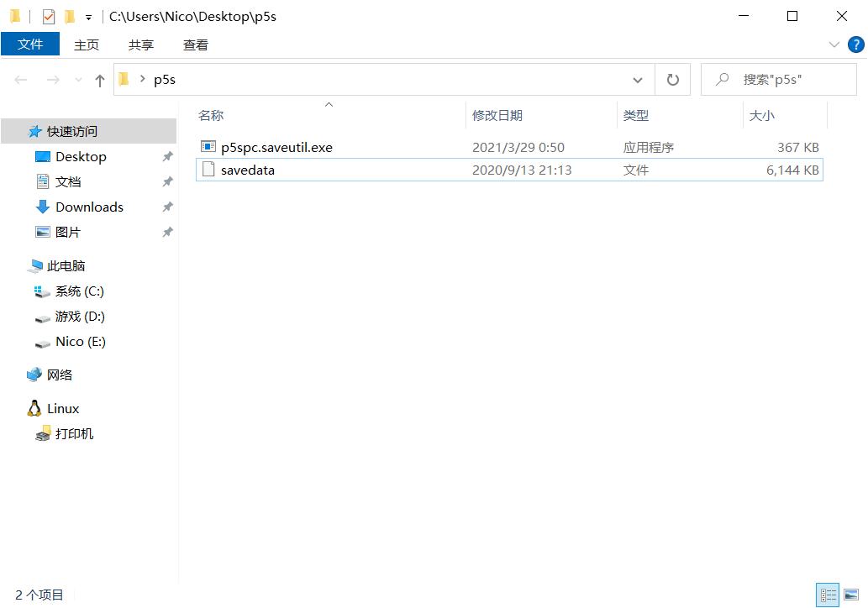Screen dimensions: 868x608
Task: Click the p5s breadcrumb in address bar
Action: pyautogui.click(x=165, y=80)
